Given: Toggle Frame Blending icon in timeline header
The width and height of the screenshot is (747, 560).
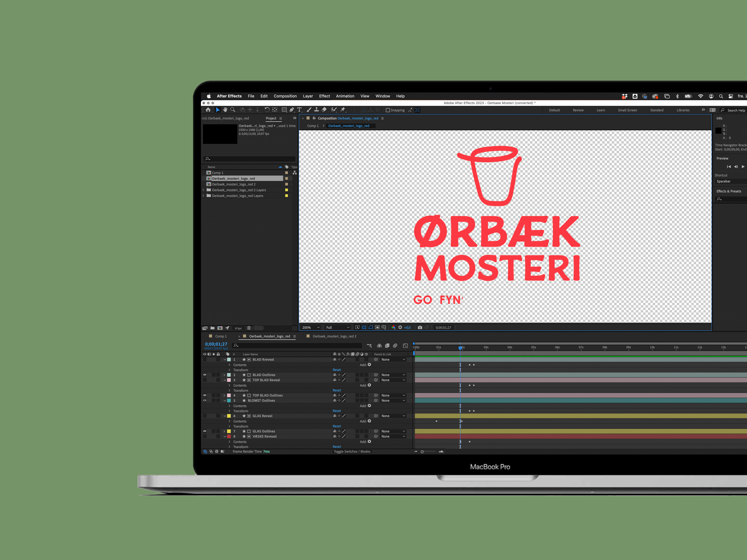Looking at the screenshot, I should [x=387, y=346].
